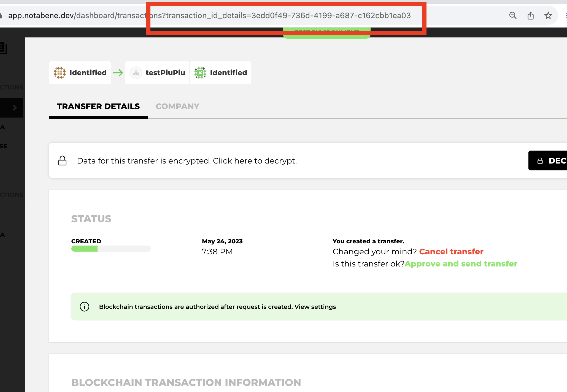Viewport: 567px width, 392px height.
Task: Click the CREATED status progress bar
Action: pyautogui.click(x=111, y=249)
